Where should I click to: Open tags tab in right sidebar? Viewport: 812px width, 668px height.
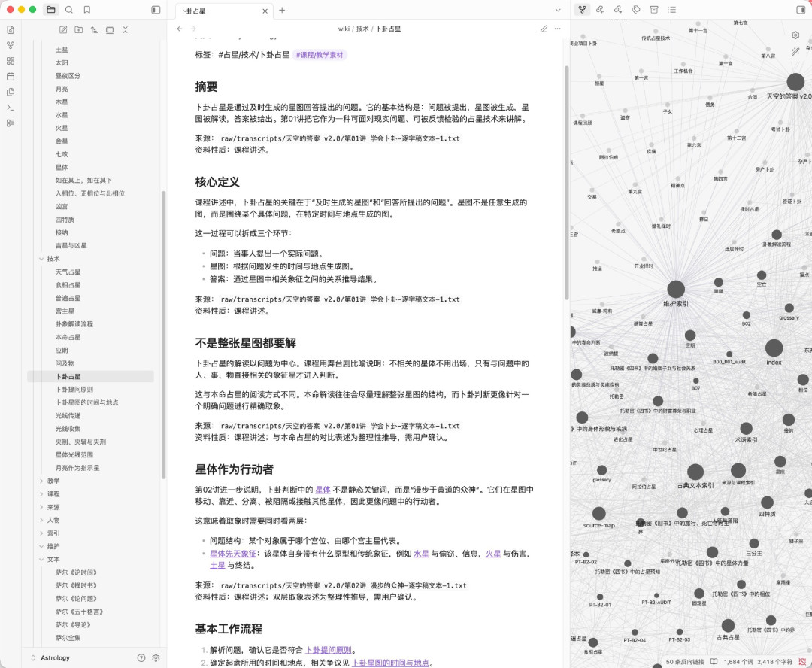636,9
